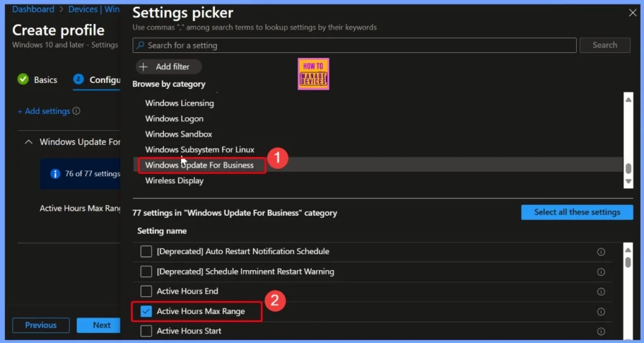Viewport: 644px width, 343px height.
Task: Open Wireless Display category
Action: [x=174, y=181]
